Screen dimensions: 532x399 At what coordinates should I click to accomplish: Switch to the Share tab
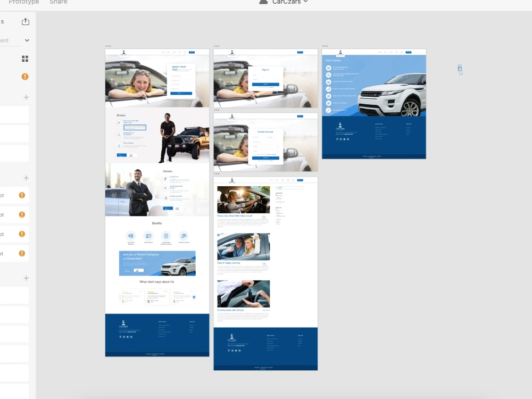point(59,2)
